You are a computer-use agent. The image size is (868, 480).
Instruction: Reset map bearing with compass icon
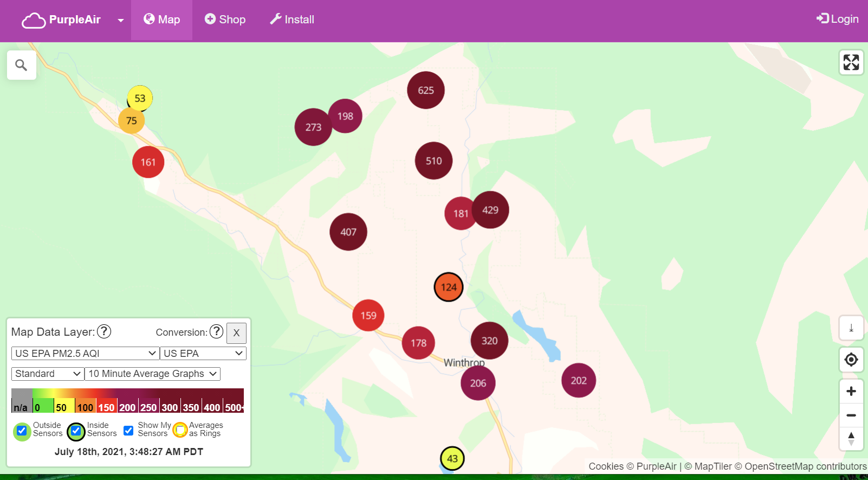pos(851,439)
